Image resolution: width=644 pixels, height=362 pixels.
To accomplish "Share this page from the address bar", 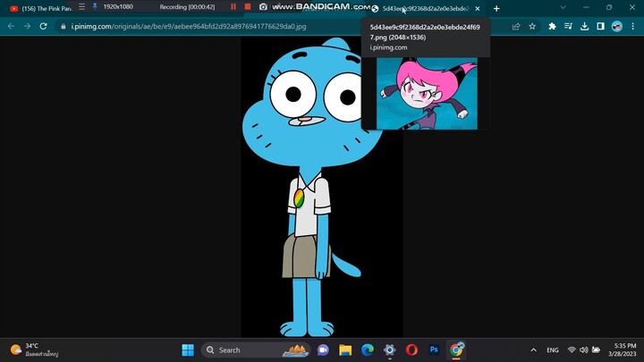I will click(516, 26).
